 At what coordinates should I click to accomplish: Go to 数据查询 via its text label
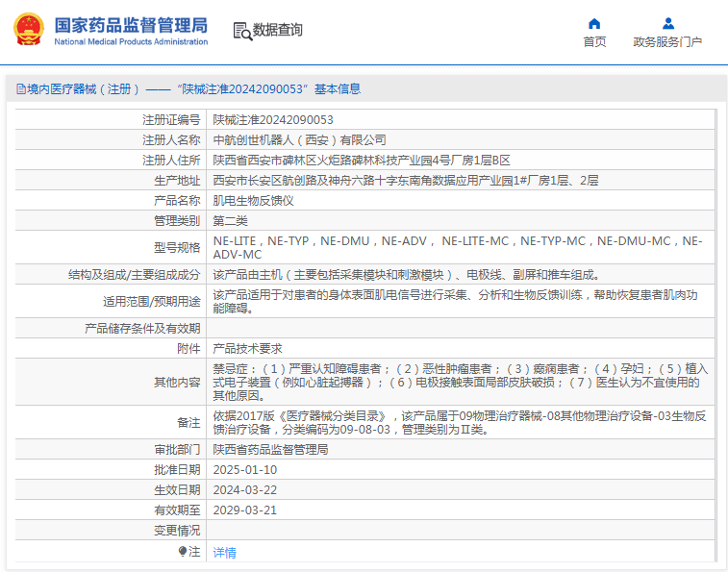pyautogui.click(x=278, y=31)
